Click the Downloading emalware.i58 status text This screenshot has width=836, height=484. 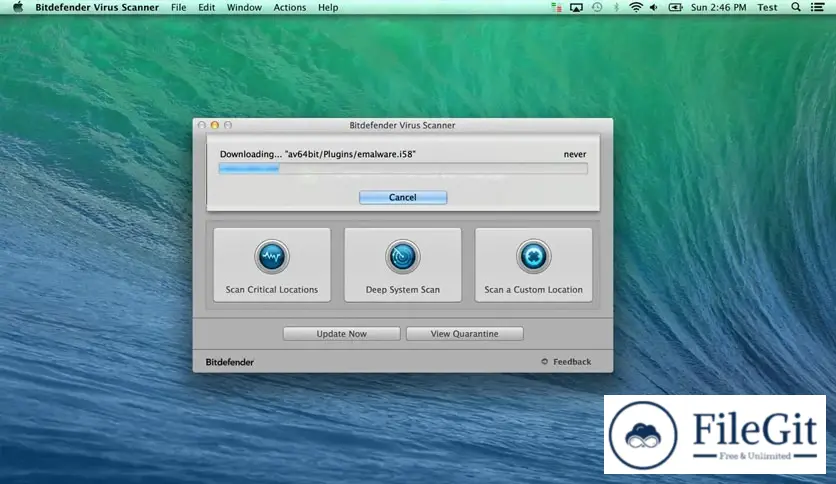317,154
